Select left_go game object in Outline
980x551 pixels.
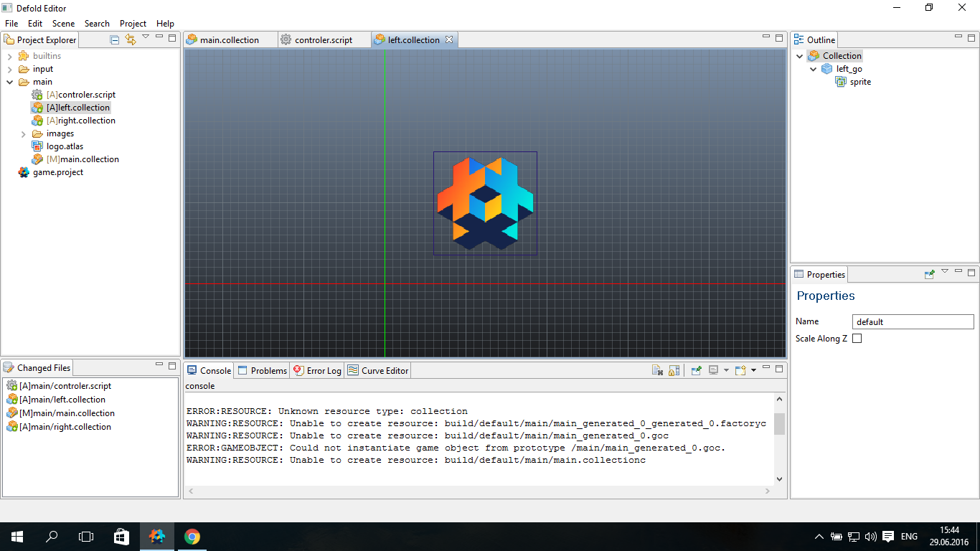(849, 69)
